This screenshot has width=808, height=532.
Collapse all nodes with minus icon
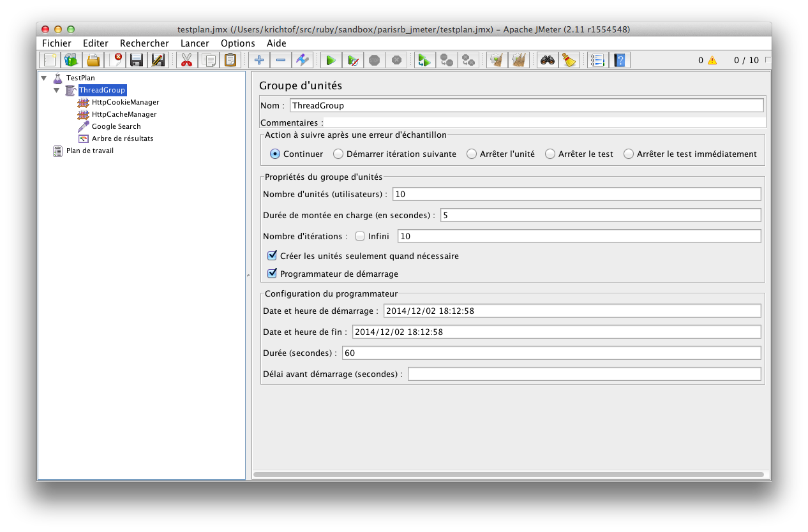click(281, 60)
